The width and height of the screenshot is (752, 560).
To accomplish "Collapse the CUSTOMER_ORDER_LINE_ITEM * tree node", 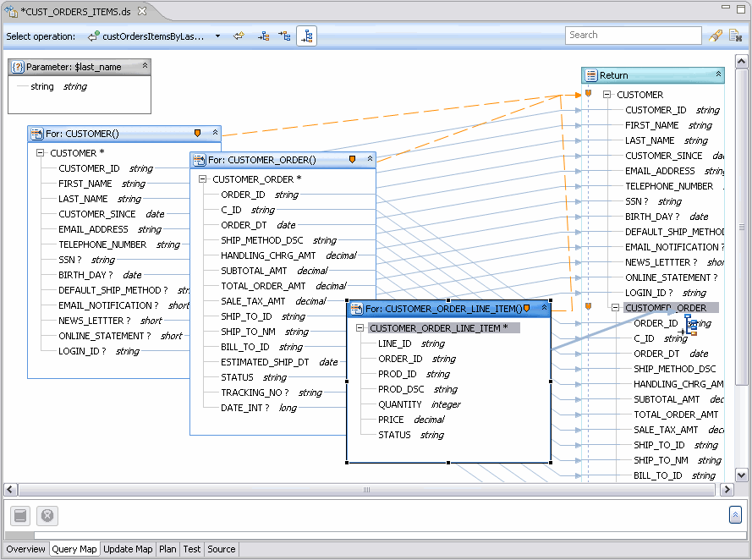I will tap(360, 328).
